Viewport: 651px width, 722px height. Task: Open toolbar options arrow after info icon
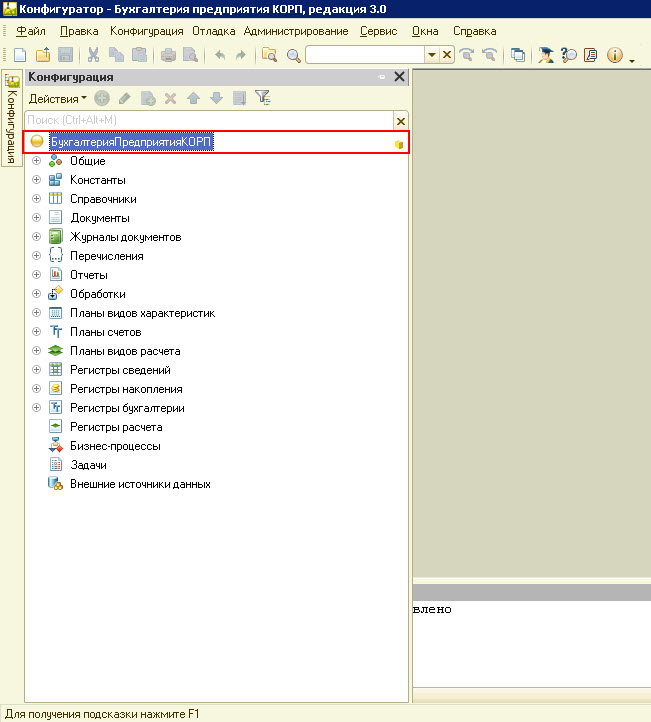pos(632,61)
